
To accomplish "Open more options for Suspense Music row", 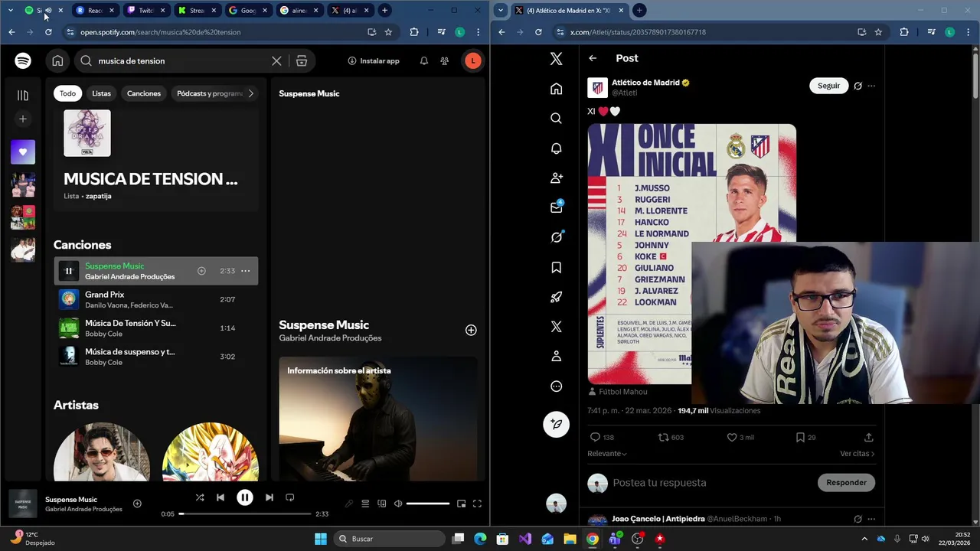I will 246,271.
